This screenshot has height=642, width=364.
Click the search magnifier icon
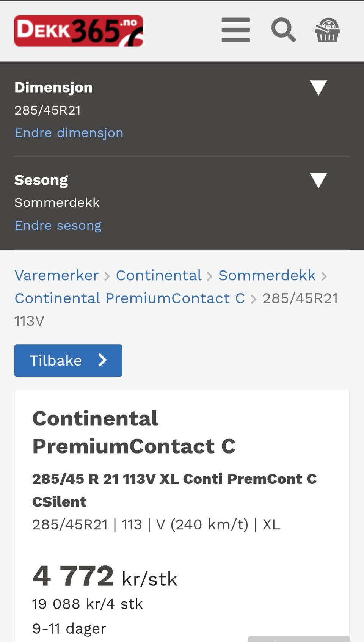click(x=283, y=30)
